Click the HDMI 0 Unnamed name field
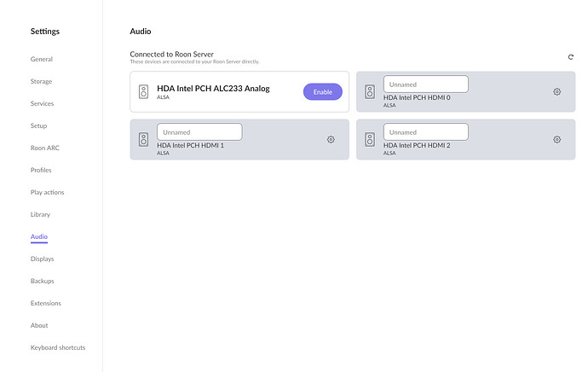Screen dimensions: 588x372 [x=425, y=84]
